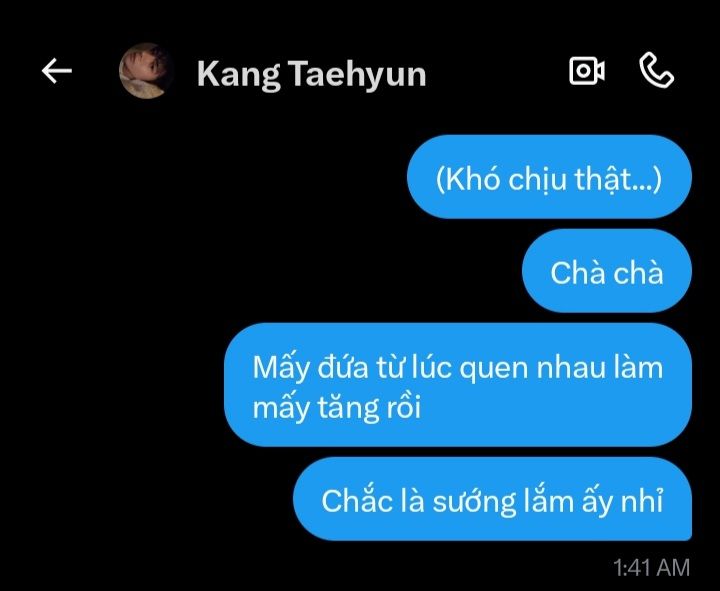Tap the first blue bubble in chat

click(x=549, y=177)
